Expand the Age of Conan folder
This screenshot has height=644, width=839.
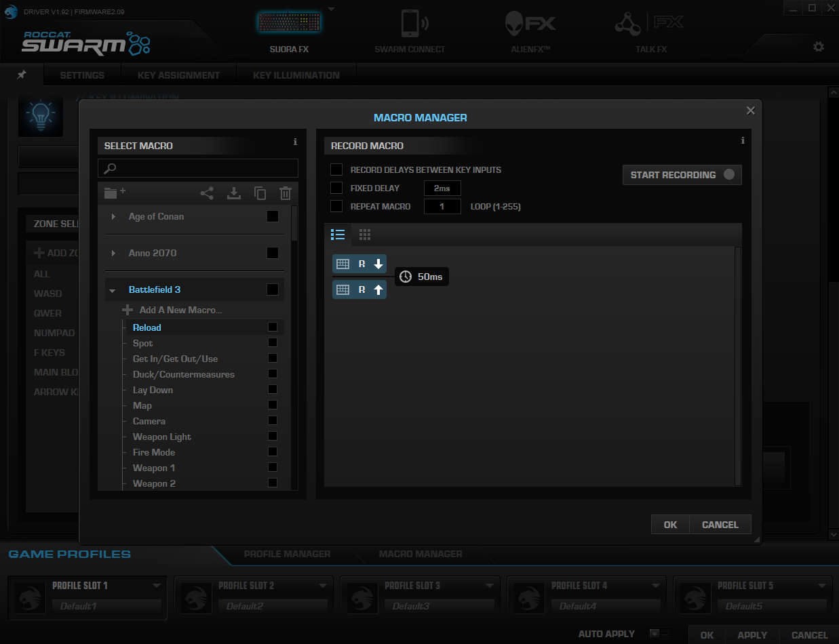[x=113, y=216]
